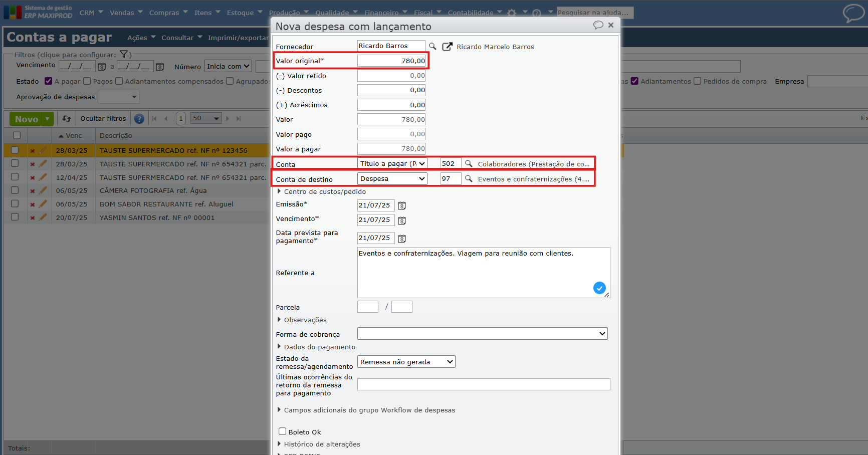Image resolution: width=868 pixels, height=455 pixels.
Task: Focus the Pesquisar na ajuda search field
Action: coord(595,13)
